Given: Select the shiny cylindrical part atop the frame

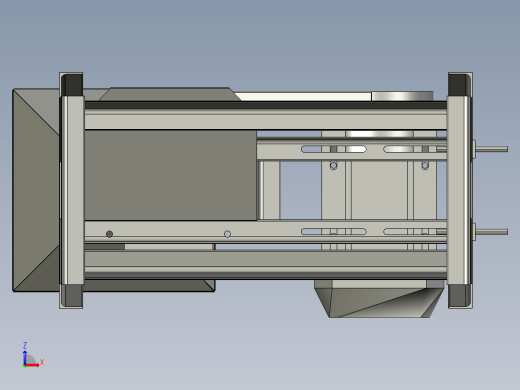Looking at the screenshot, I should click(402, 96).
